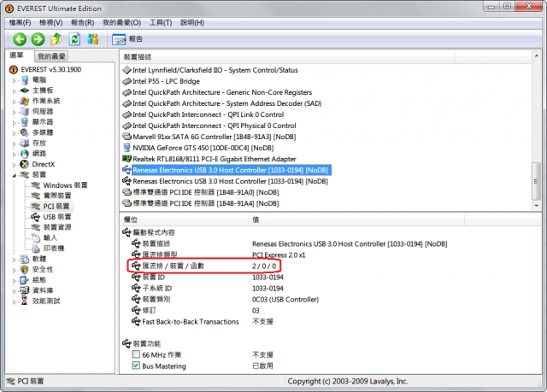Open USB 裝置 in the tree

click(x=57, y=217)
